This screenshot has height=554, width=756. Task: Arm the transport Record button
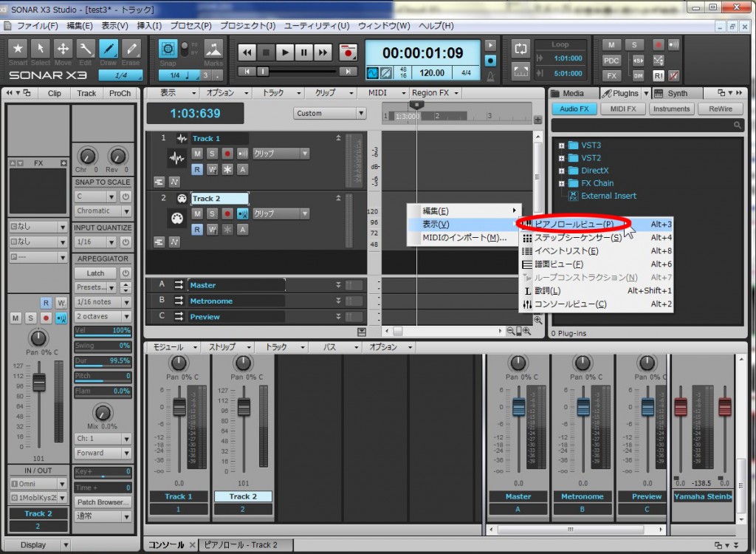348,52
